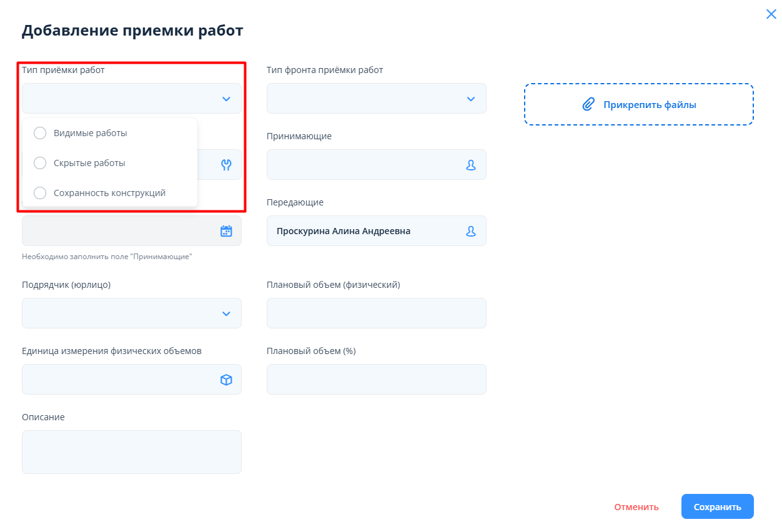This screenshot has height=532, width=782.
Task: Select Сохранность конструкций radio option
Action: (40, 193)
